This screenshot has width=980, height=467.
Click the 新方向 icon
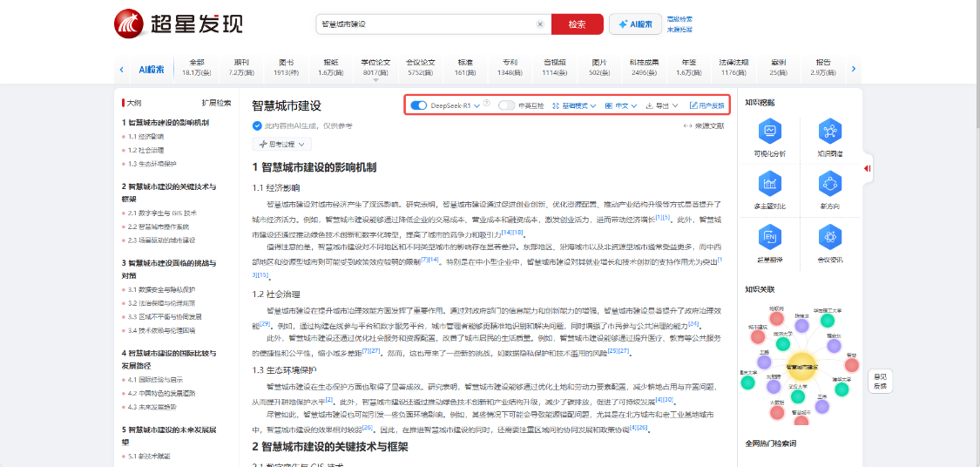(x=829, y=185)
